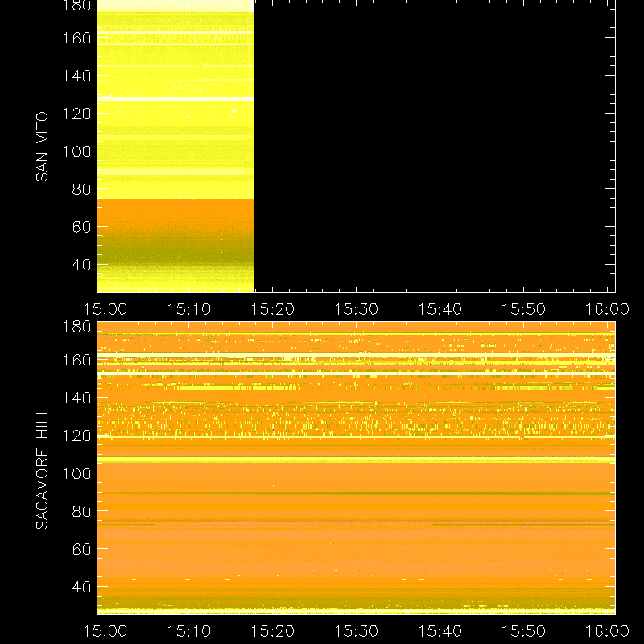Select the 60 tick label on San Vito plot

(81, 227)
